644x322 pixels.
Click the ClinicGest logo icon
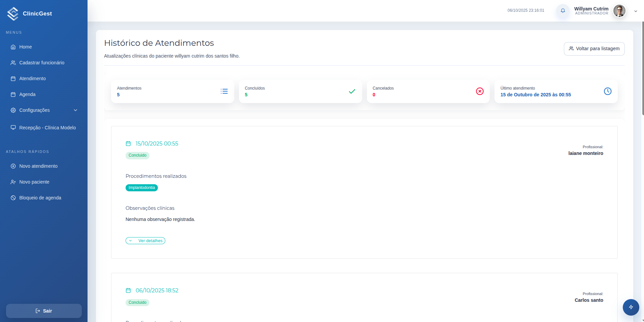point(13,14)
